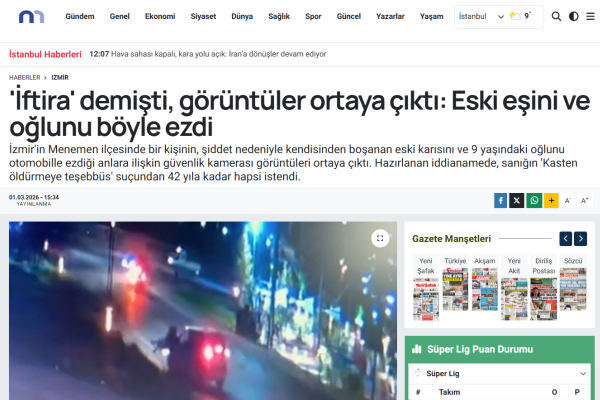
Task: Go to IZMİR breadcrumb
Action: (60, 77)
